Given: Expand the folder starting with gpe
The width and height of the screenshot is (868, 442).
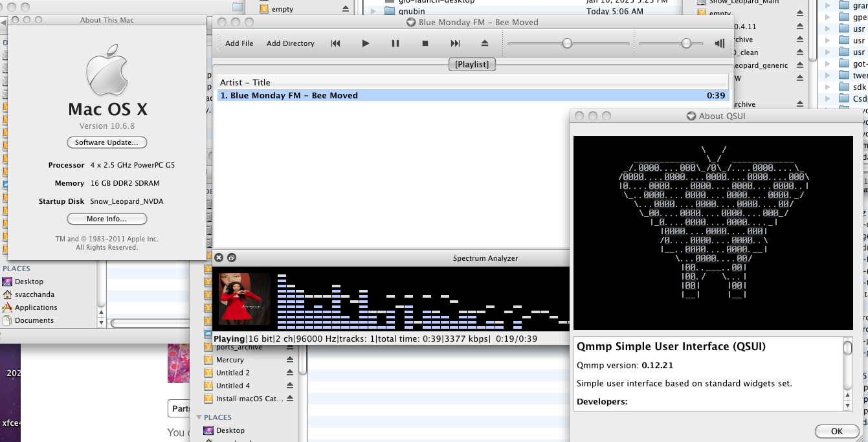Looking at the screenshot, I should pyautogui.click(x=827, y=17).
